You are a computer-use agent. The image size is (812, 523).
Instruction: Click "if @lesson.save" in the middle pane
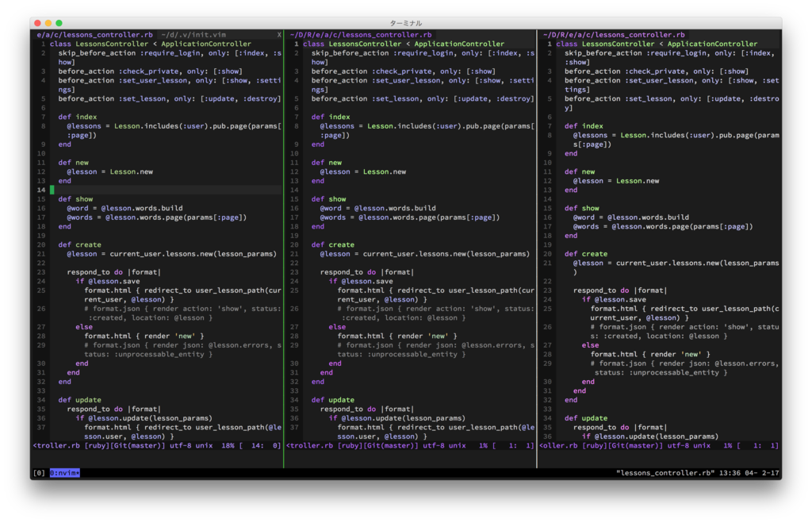(361, 281)
